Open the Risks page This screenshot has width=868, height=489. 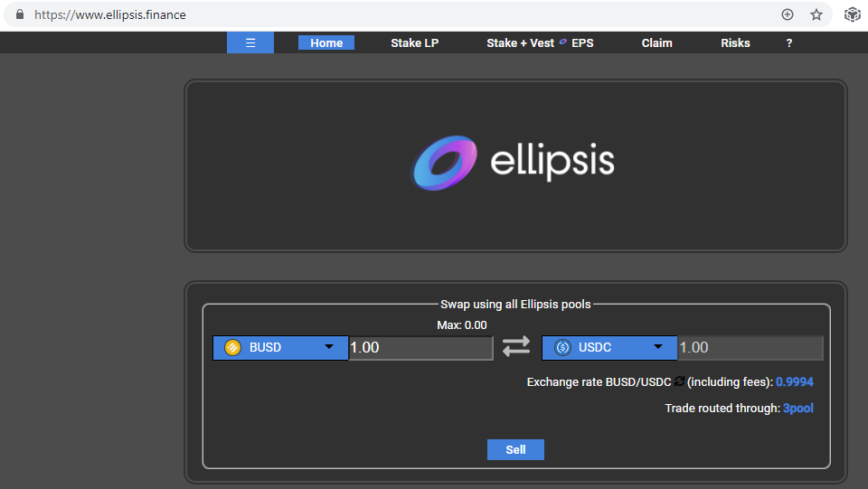[735, 43]
